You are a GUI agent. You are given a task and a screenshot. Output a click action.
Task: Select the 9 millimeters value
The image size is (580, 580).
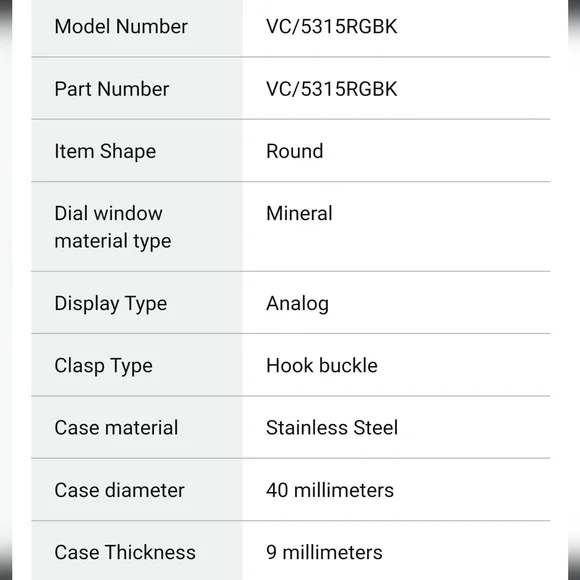[324, 552]
